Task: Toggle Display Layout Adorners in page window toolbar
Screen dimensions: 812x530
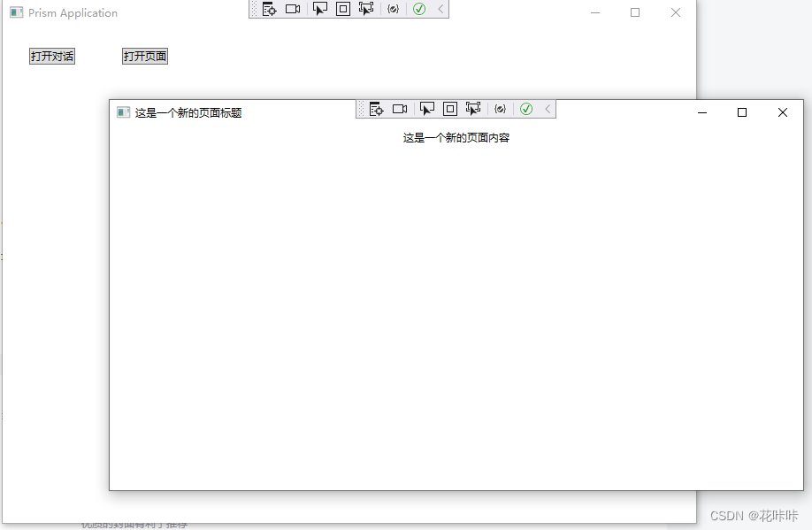Action: [449, 109]
